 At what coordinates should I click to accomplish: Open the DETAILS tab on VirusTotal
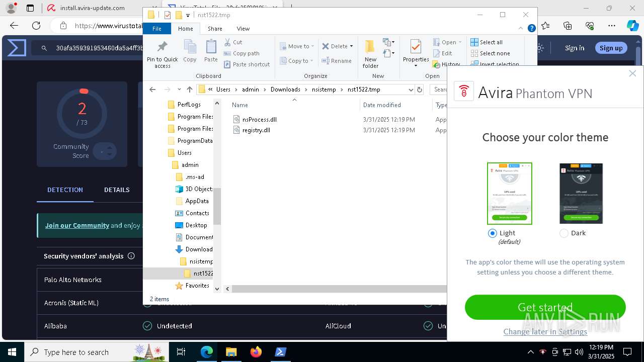[117, 190]
